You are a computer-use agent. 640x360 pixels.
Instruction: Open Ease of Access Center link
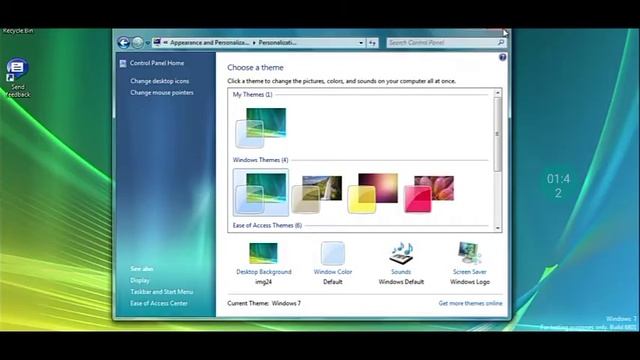pos(159,303)
